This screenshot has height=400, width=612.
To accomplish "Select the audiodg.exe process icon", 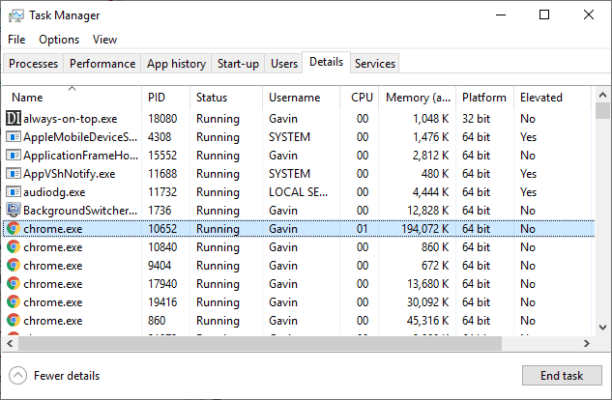I will tap(13, 191).
